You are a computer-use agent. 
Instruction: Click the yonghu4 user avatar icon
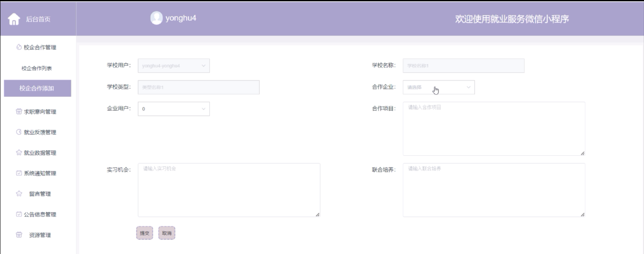pyautogui.click(x=156, y=18)
